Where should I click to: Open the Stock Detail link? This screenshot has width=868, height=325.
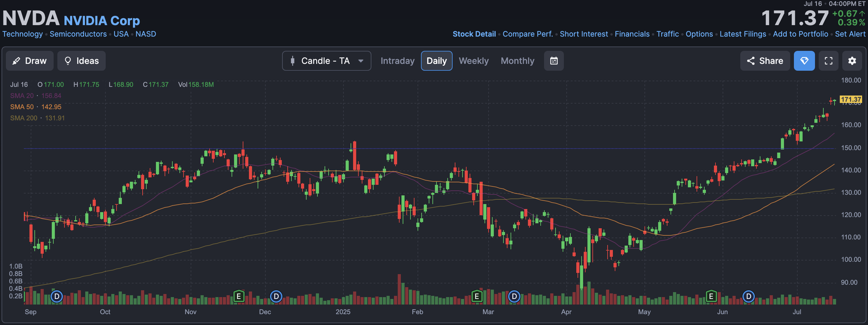474,34
